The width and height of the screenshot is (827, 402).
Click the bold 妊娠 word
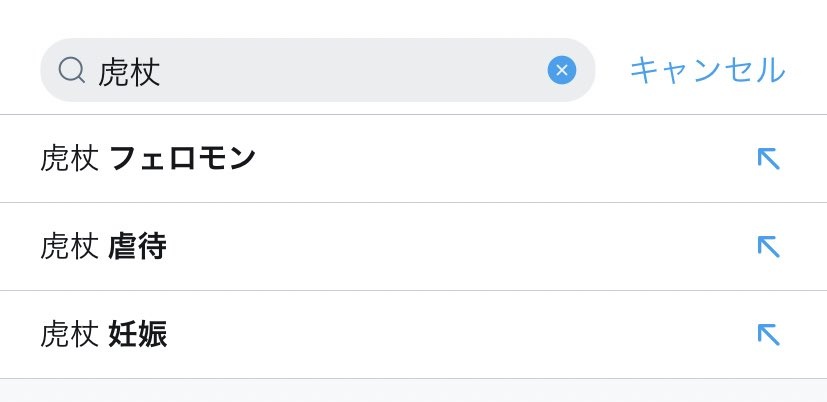point(138,334)
